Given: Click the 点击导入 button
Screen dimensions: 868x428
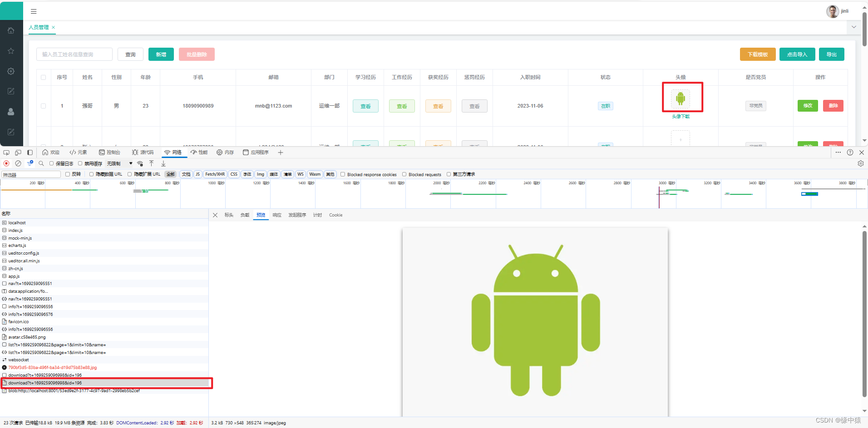Looking at the screenshot, I should pos(797,54).
